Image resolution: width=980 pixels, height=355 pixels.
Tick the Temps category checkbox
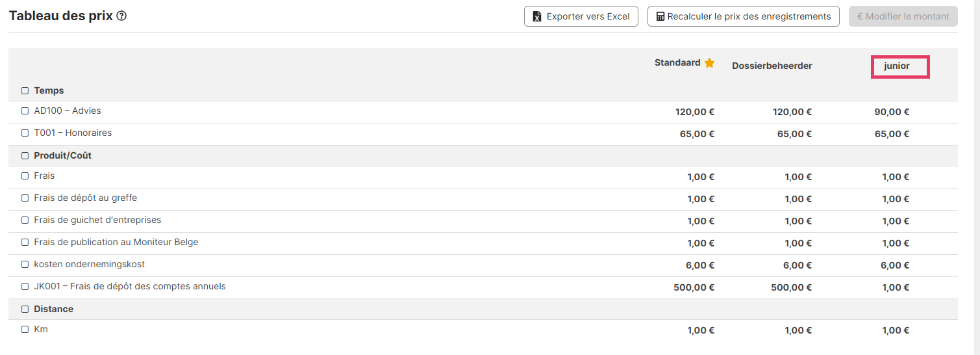point(25,91)
